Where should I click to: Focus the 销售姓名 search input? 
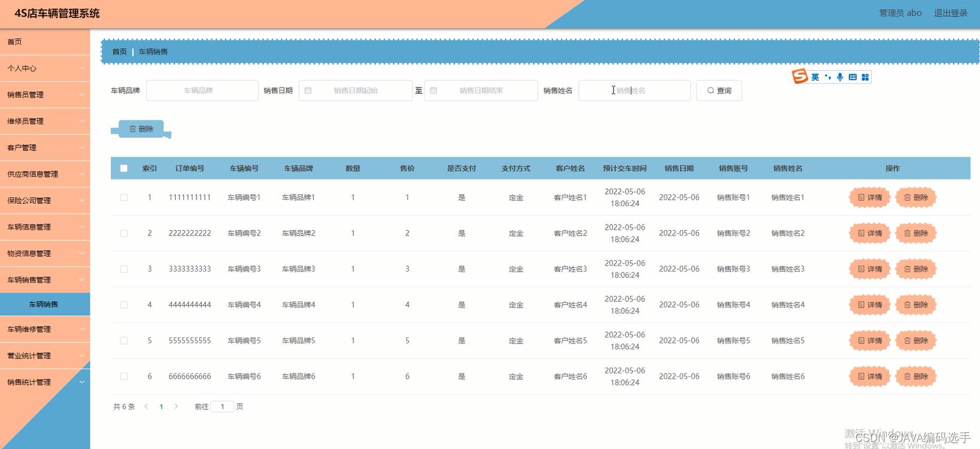(x=634, y=91)
